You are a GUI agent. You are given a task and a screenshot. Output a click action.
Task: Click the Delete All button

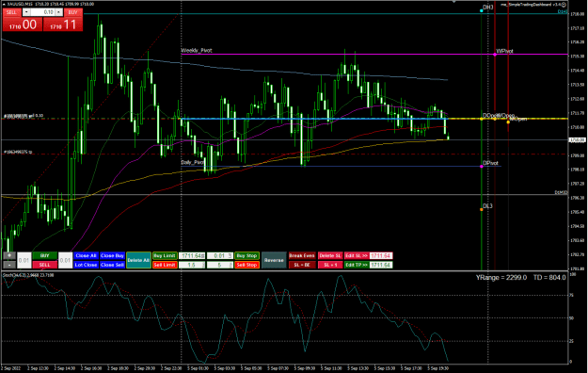138,260
